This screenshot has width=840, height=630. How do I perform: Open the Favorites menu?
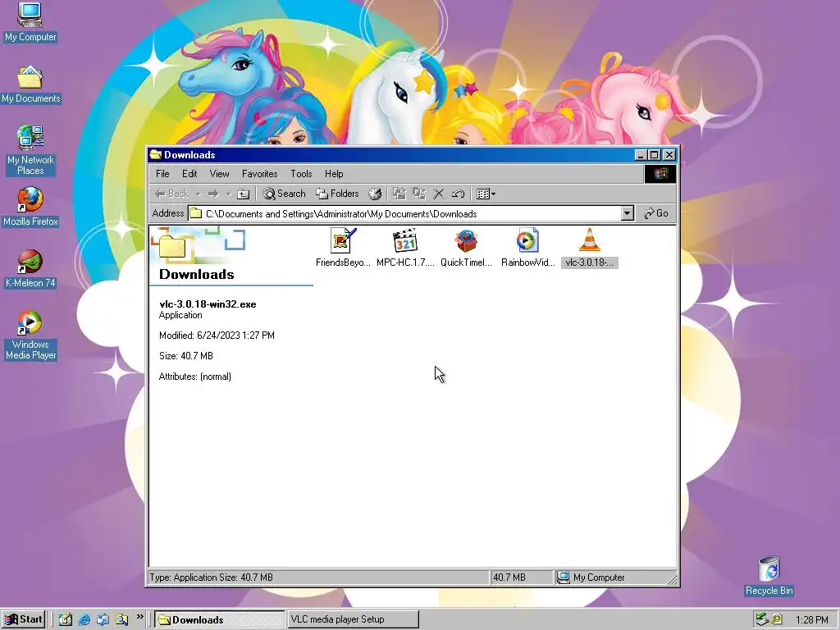tap(260, 174)
